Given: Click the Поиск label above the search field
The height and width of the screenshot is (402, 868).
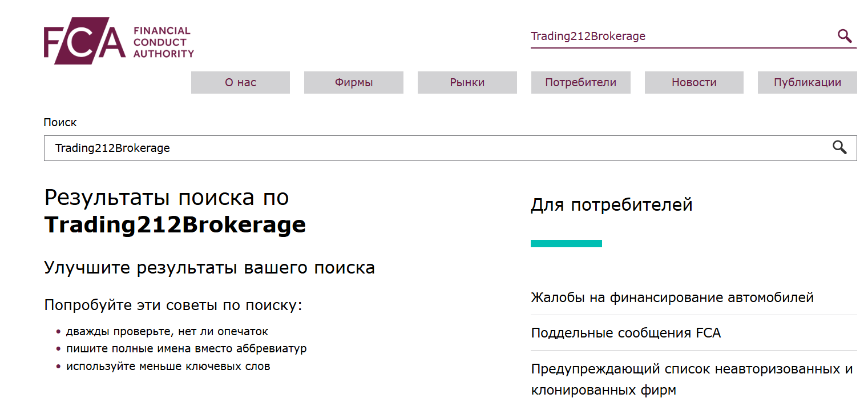Looking at the screenshot, I should (60, 122).
